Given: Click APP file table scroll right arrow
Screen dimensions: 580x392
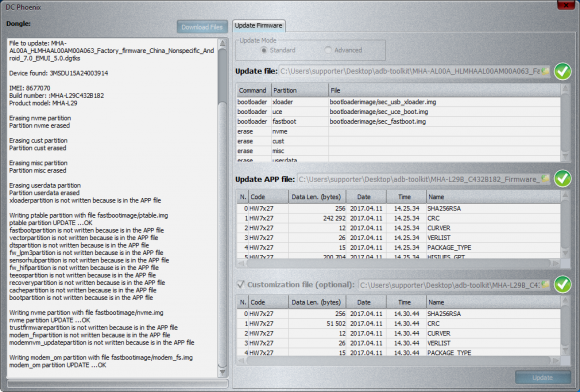Looking at the screenshot, I should coord(556,263).
